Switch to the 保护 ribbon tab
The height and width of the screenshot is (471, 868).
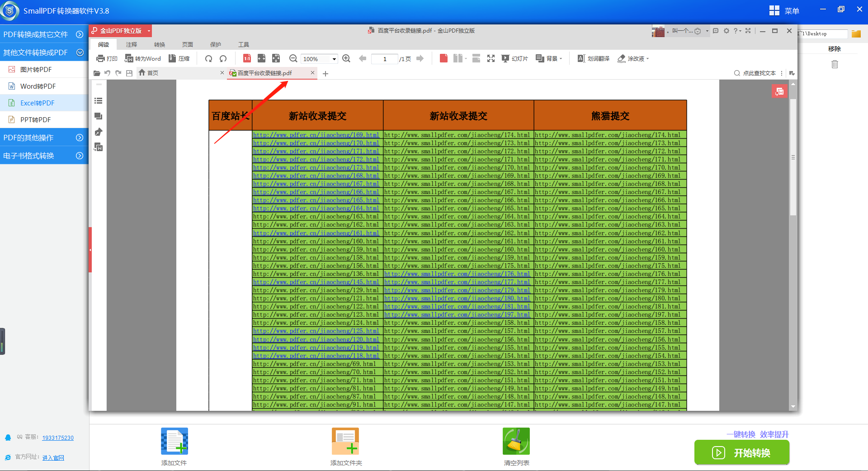[216, 44]
